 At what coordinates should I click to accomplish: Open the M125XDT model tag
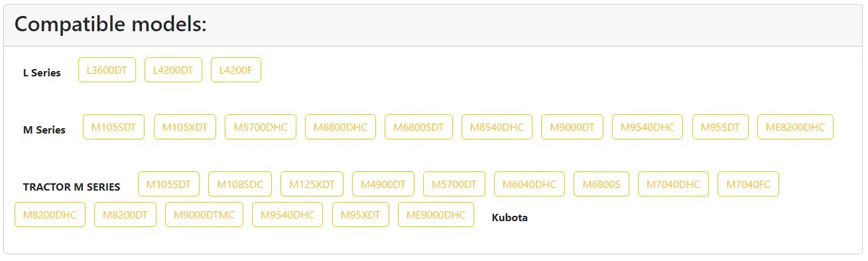(x=312, y=184)
